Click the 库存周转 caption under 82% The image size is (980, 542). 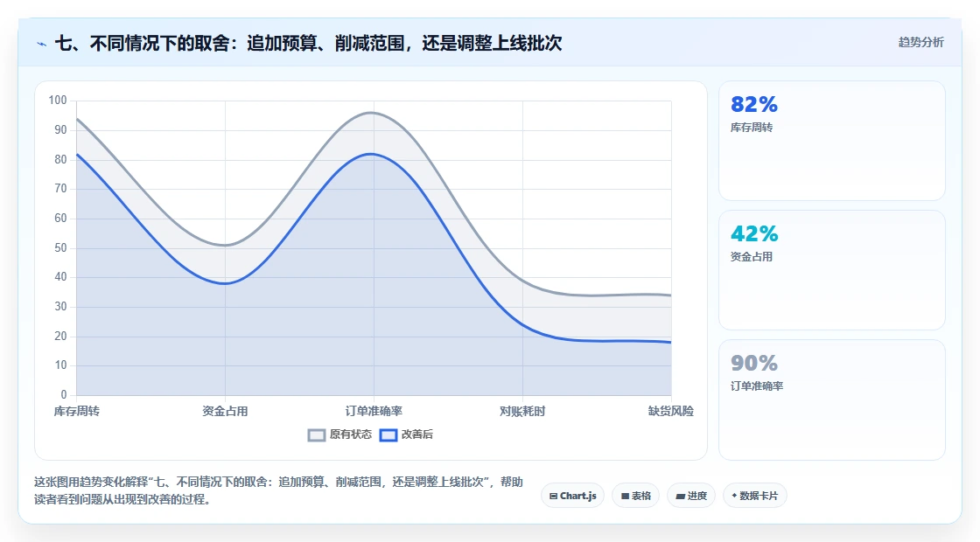click(x=752, y=128)
